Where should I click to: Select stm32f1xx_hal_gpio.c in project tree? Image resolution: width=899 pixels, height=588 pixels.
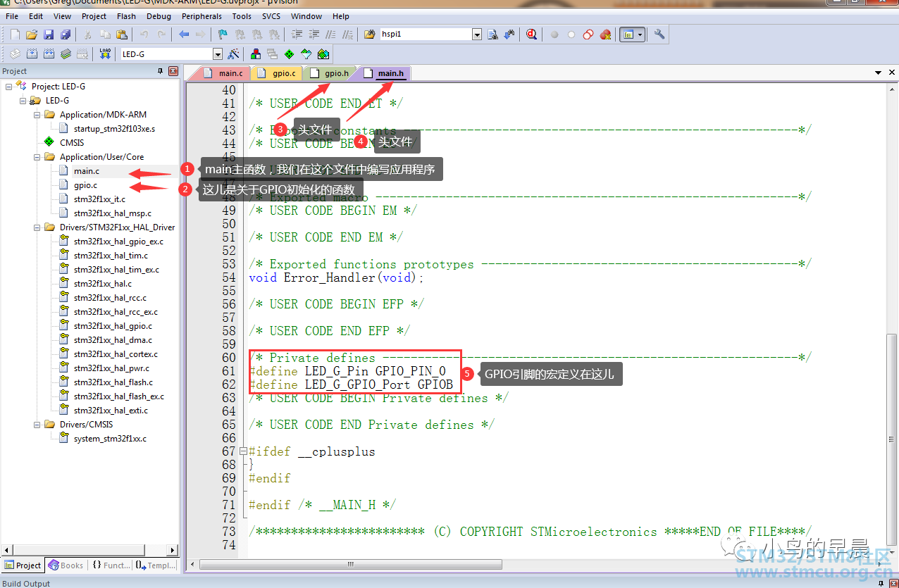pyautogui.click(x=113, y=325)
